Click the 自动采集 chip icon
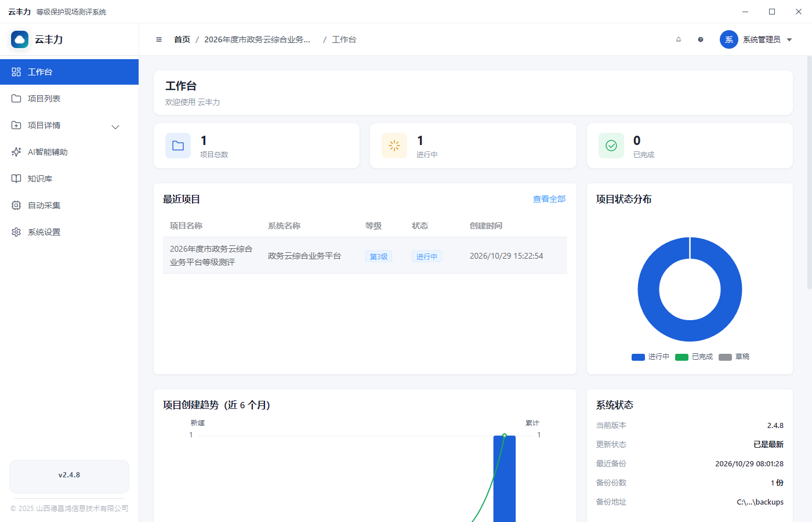Image resolution: width=812 pixels, height=522 pixels. click(16, 205)
